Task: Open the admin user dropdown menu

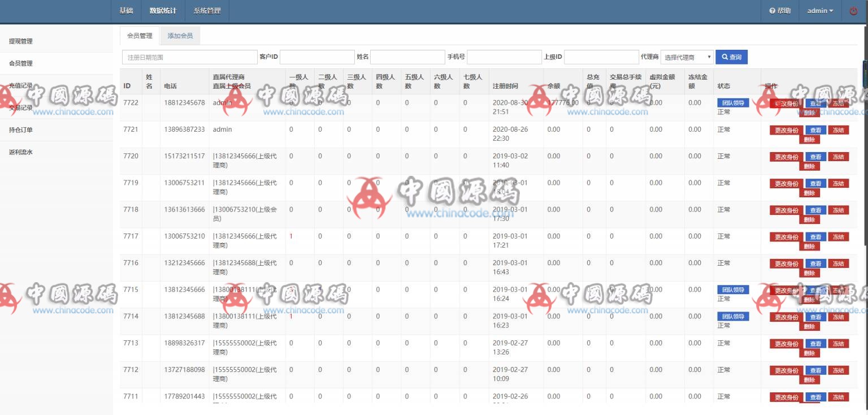Action: (820, 11)
